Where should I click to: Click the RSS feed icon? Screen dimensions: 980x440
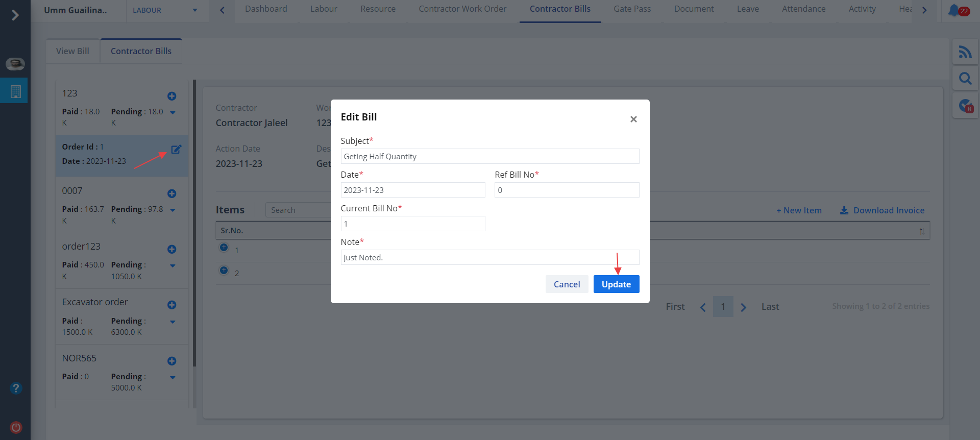pos(965,52)
